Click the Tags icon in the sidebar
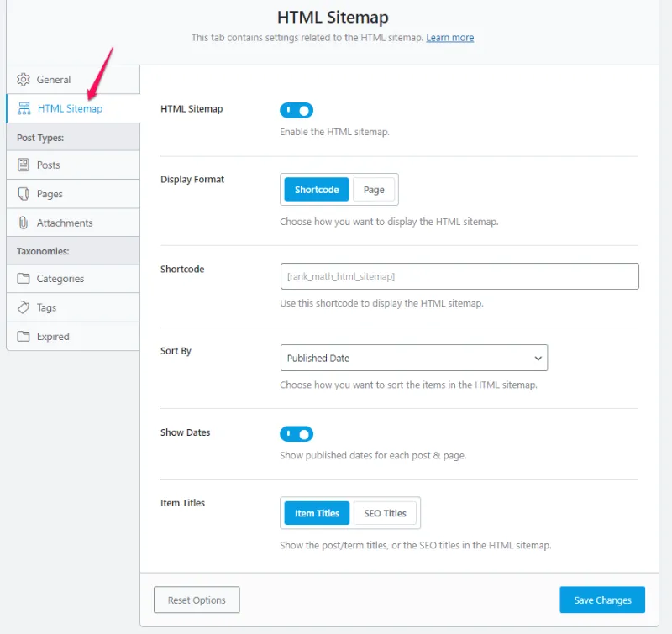The image size is (672, 634). [25, 307]
